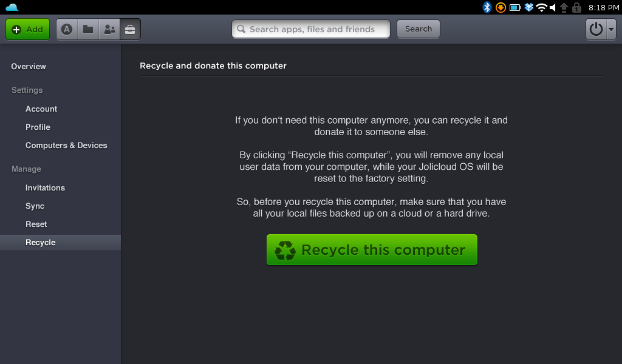
Task: Open the Dropbox tray icon
Action: pyautogui.click(x=529, y=7)
